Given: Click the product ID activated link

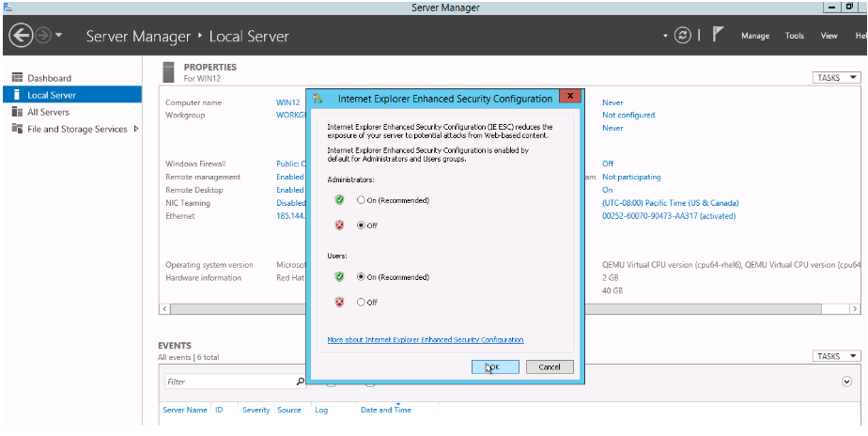Looking at the screenshot, I should [x=669, y=216].
